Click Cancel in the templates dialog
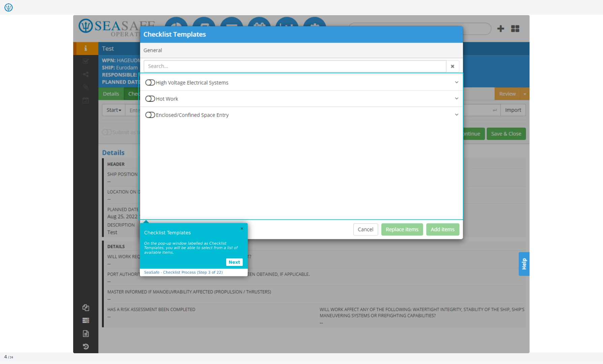 [365, 230]
